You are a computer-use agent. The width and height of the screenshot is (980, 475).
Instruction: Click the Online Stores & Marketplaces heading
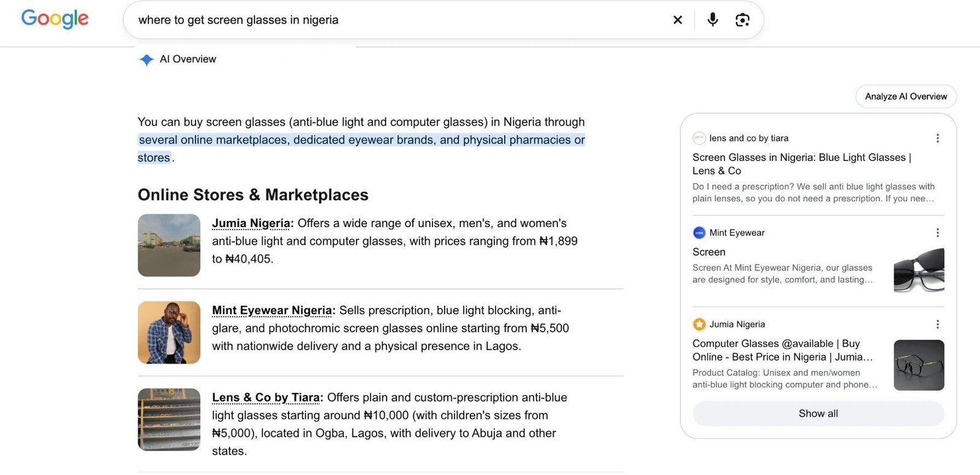[253, 195]
